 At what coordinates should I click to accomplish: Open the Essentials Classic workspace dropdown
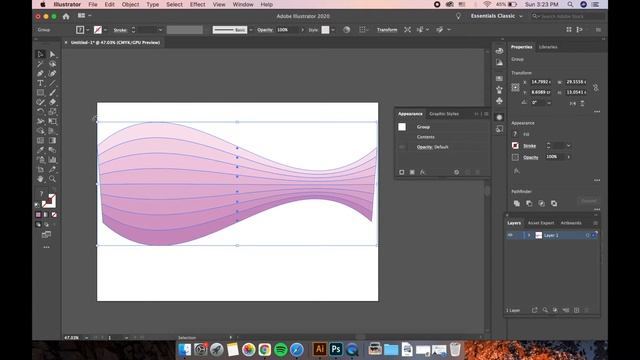pos(497,16)
